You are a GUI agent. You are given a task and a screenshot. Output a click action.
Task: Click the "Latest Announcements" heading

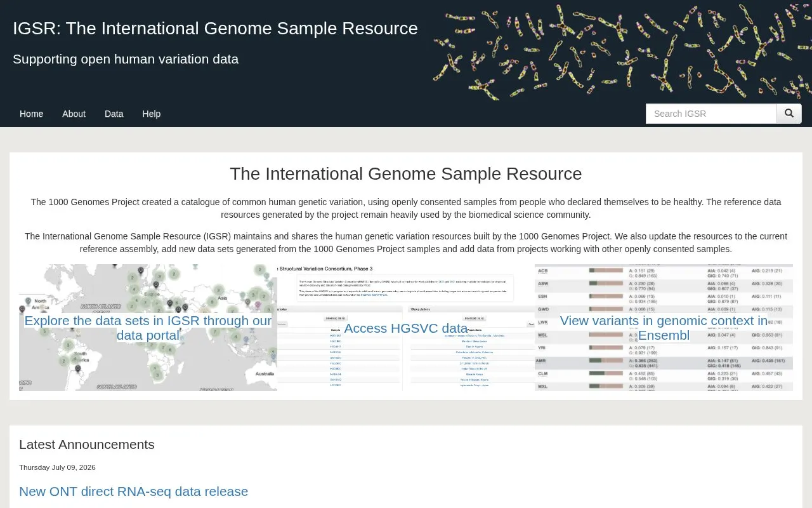pos(87,444)
